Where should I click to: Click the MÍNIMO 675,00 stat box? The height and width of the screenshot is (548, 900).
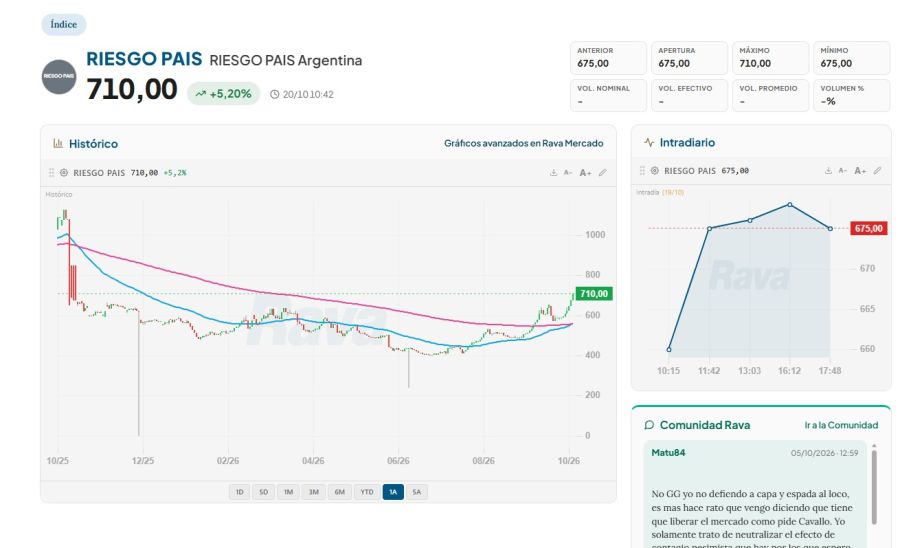pos(852,58)
